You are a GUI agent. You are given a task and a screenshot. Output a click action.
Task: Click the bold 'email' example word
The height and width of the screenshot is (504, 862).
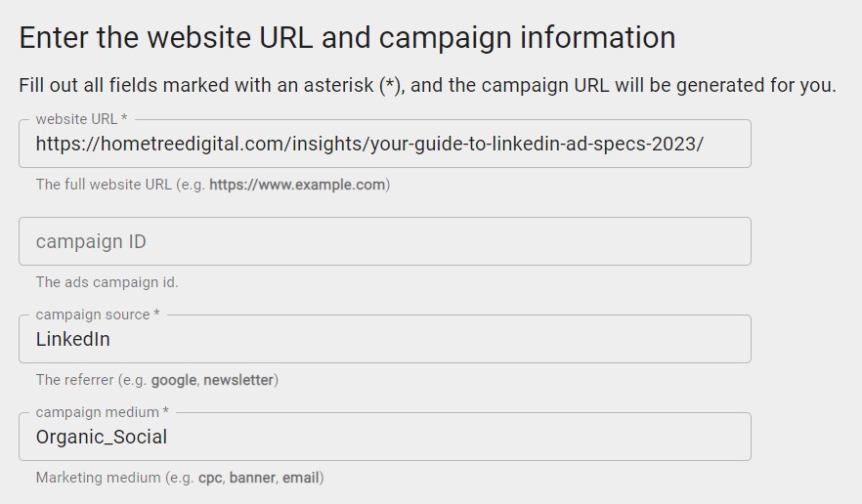tap(301, 478)
